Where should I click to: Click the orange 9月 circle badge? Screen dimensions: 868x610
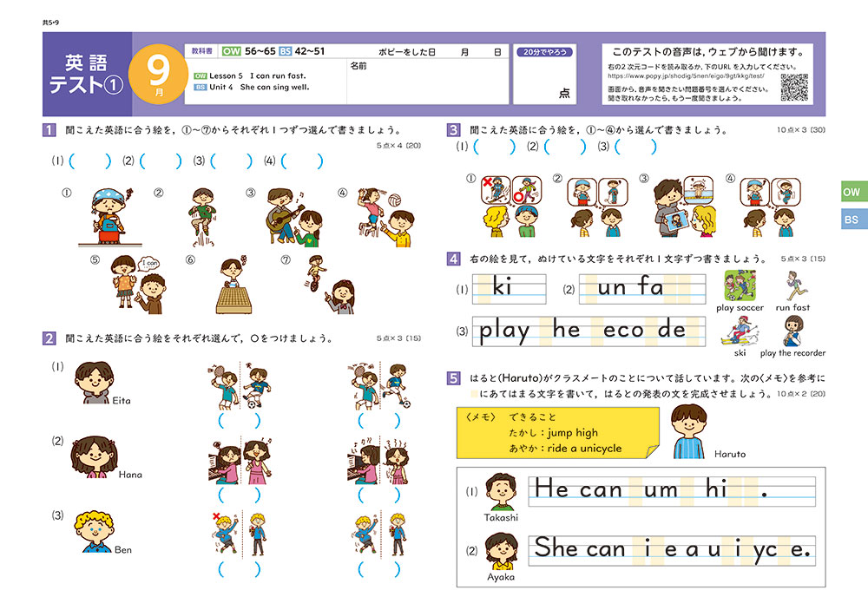(158, 74)
